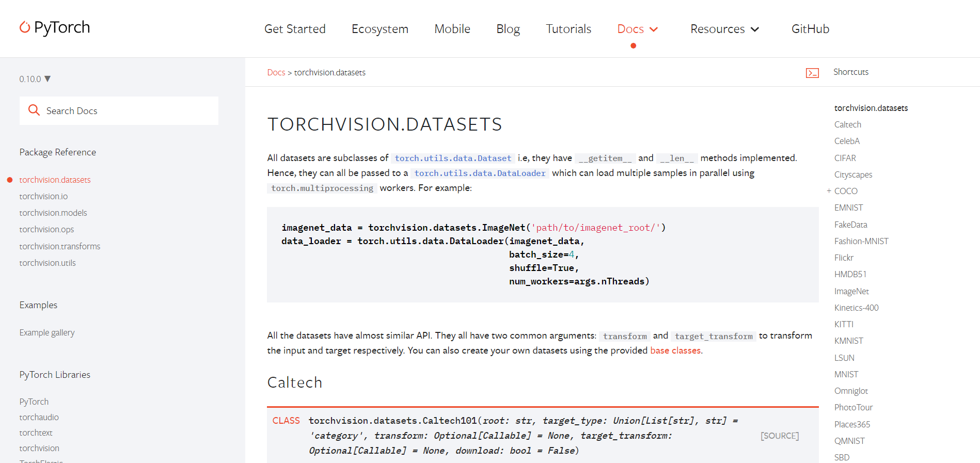Click the Package Reference sidebar heading
The height and width of the screenshot is (463, 980).
coord(58,152)
